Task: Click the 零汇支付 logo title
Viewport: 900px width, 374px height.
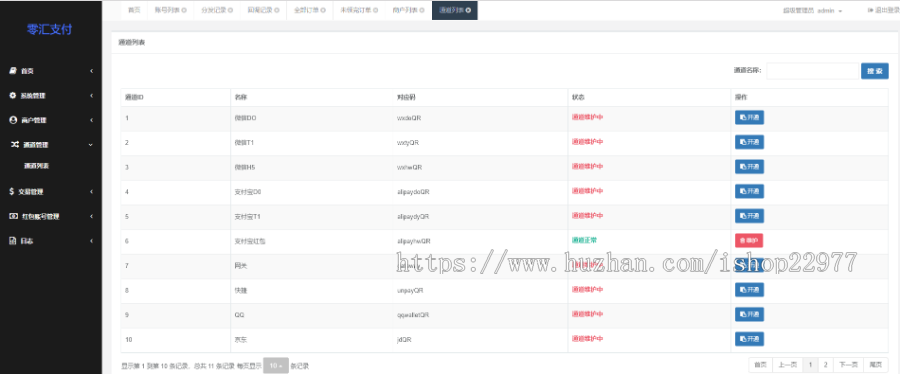Action: point(50,29)
